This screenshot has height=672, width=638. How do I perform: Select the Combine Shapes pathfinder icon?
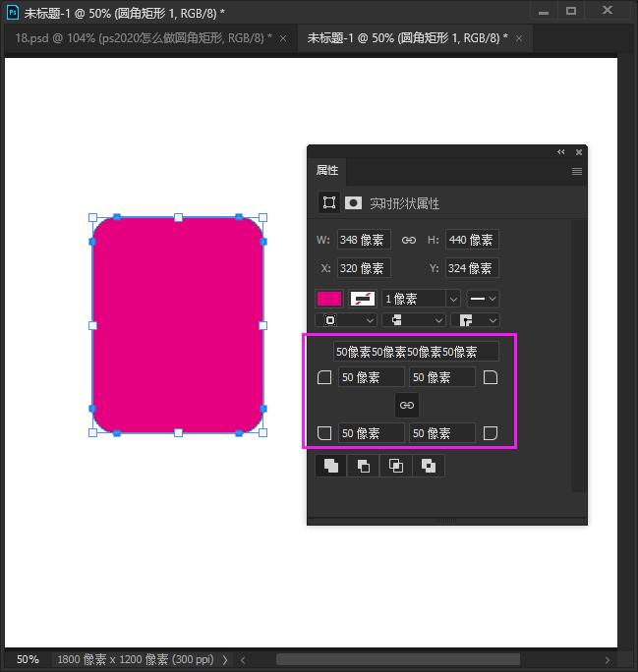[331, 466]
